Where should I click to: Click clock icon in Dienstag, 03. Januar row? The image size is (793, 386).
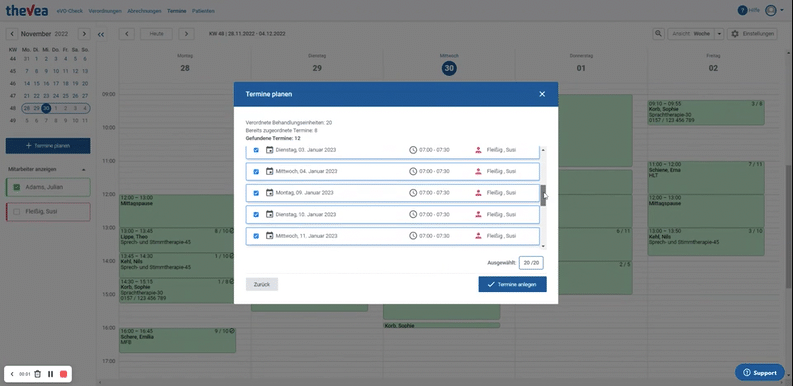pos(413,150)
